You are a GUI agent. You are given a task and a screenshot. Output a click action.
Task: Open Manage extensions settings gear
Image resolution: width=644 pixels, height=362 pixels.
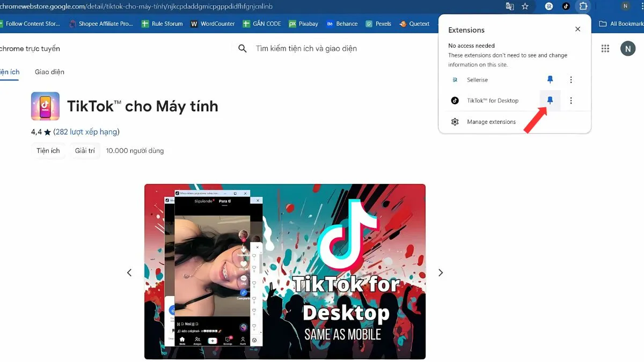pyautogui.click(x=454, y=122)
